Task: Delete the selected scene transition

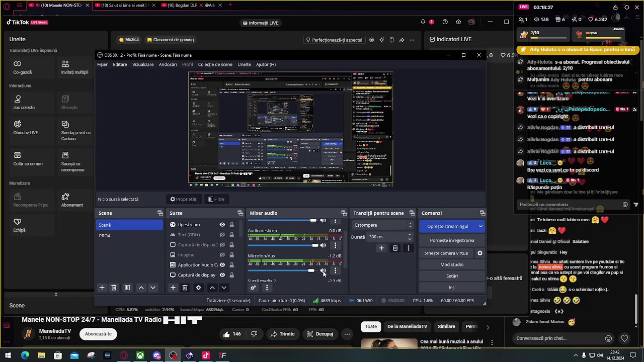Action: [x=395, y=248]
